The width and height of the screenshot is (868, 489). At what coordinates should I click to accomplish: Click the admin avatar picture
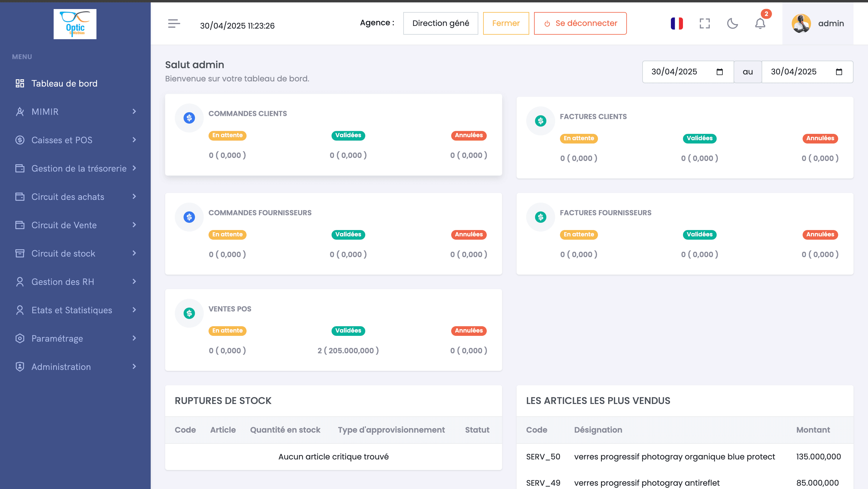[x=801, y=23]
